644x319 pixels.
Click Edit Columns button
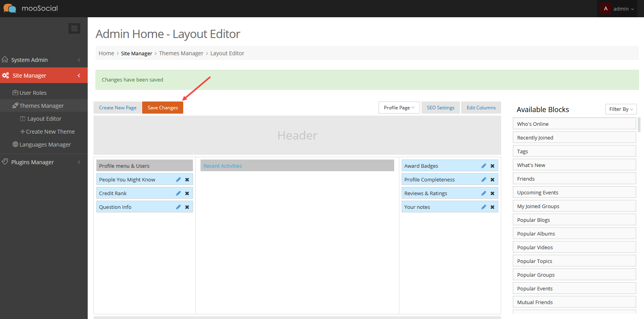click(x=481, y=108)
